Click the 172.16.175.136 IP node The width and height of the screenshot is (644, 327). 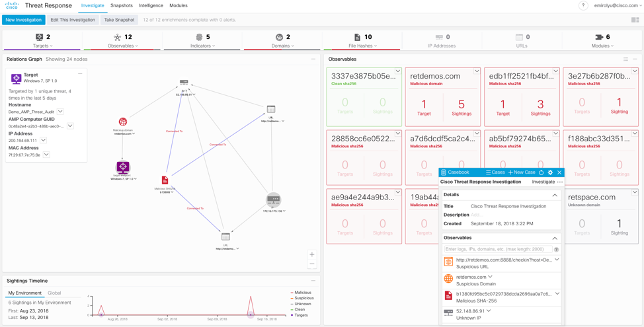point(274,199)
